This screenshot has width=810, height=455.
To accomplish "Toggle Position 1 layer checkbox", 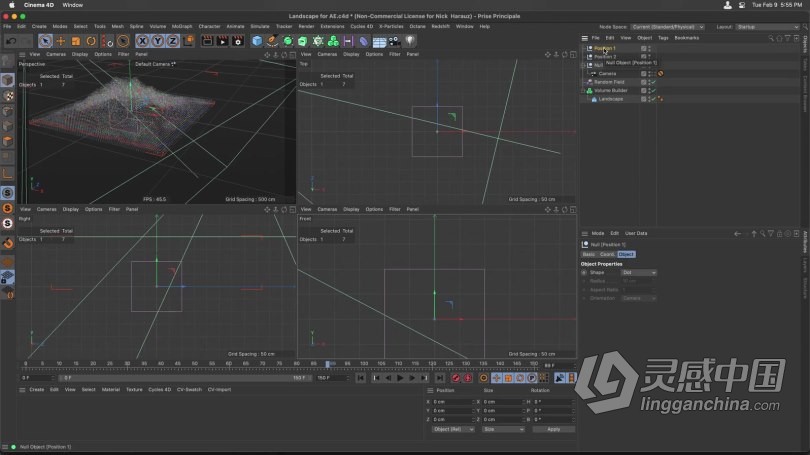I will [x=644, y=49].
